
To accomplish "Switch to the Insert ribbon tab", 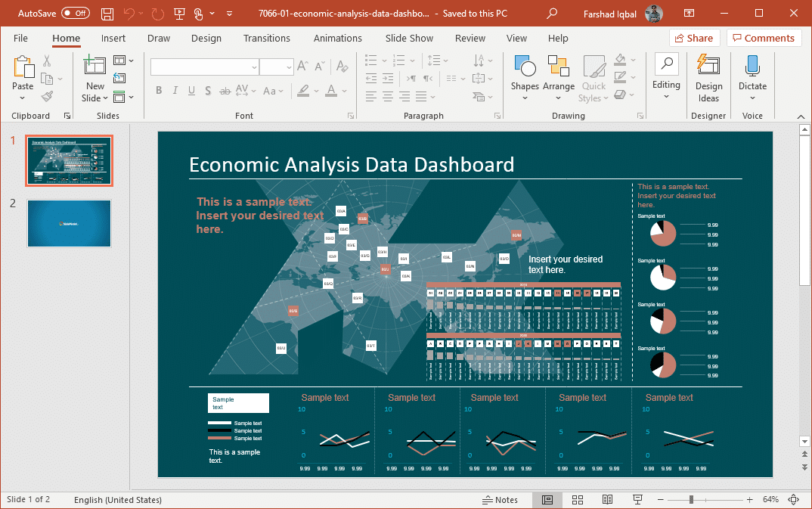I will point(113,39).
